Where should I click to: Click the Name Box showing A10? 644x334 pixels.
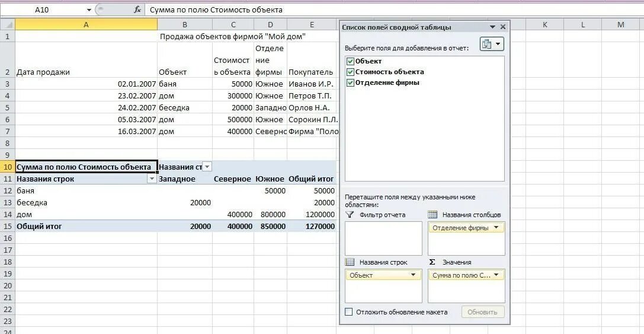42,9
